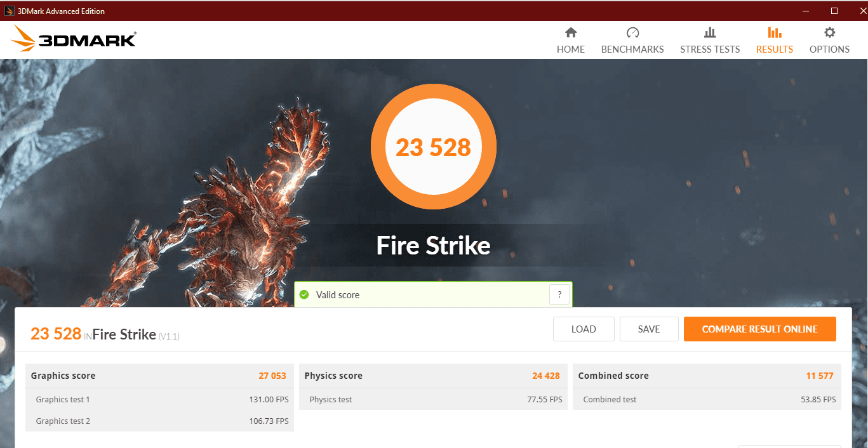Open the STRESS TESTS tab
Image resolution: width=868 pixels, height=448 pixels.
point(710,41)
